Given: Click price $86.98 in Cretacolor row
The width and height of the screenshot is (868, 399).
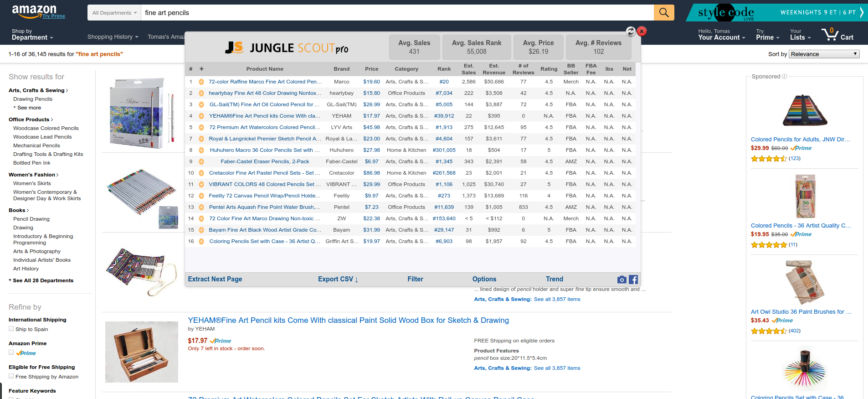Looking at the screenshot, I should [x=371, y=173].
